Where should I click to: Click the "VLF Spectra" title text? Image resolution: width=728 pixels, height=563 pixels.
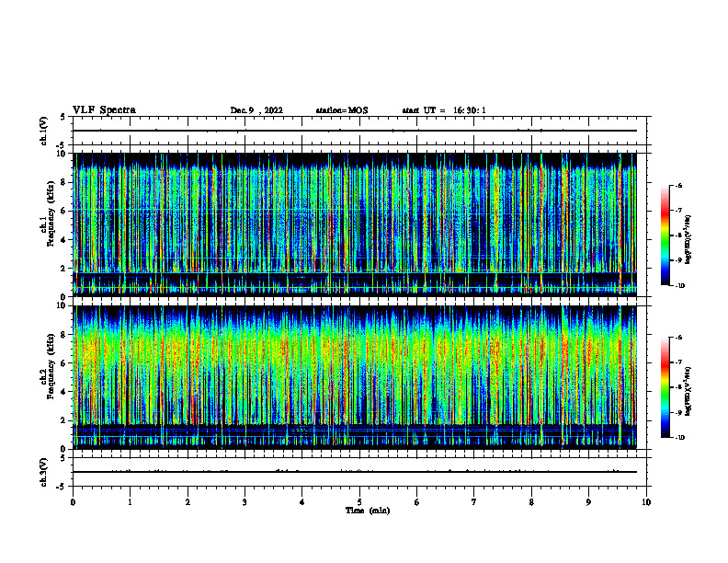pos(104,110)
